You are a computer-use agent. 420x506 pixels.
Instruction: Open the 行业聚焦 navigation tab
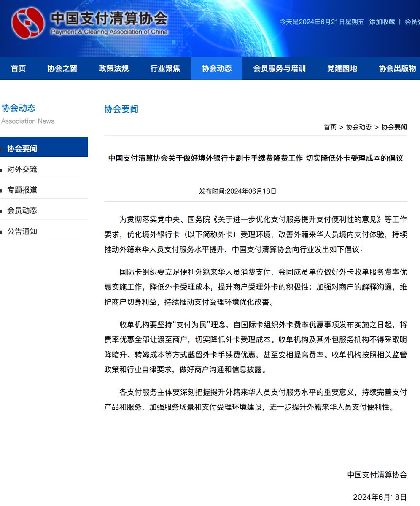[165, 68]
